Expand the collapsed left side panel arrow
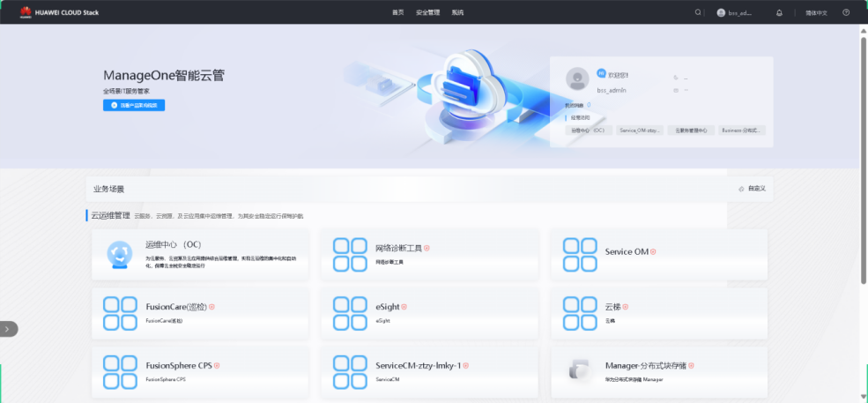The image size is (868, 403). (8, 329)
